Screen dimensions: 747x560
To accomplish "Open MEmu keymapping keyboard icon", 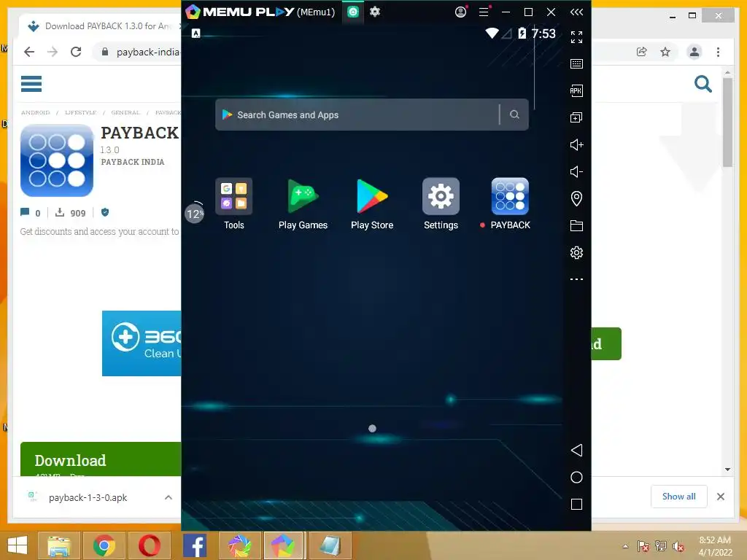I will [x=576, y=64].
